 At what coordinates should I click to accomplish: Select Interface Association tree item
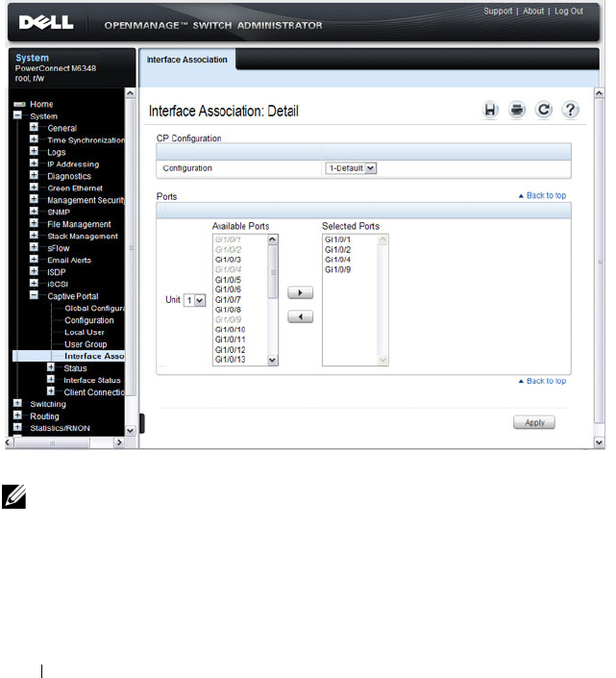[x=94, y=356]
